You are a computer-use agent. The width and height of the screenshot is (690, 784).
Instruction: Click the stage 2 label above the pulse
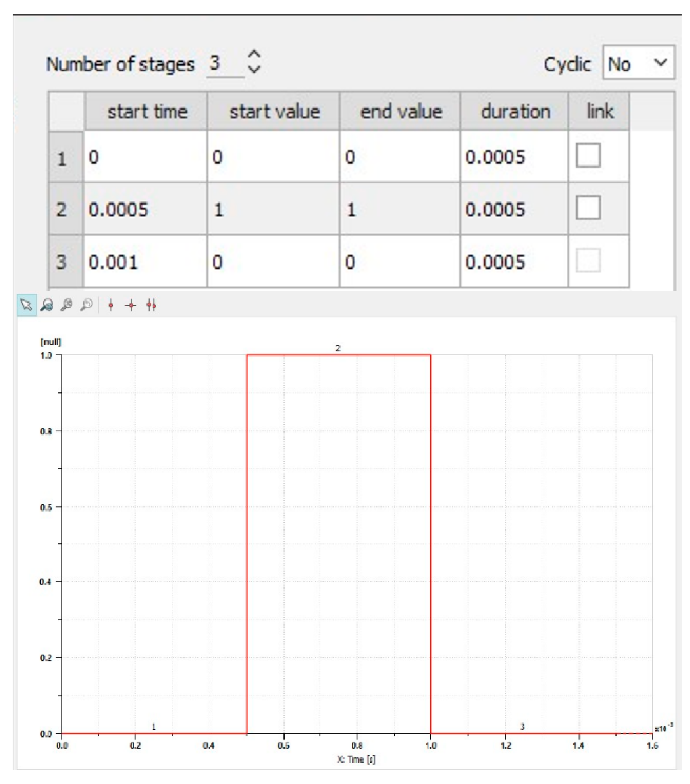pos(338,348)
